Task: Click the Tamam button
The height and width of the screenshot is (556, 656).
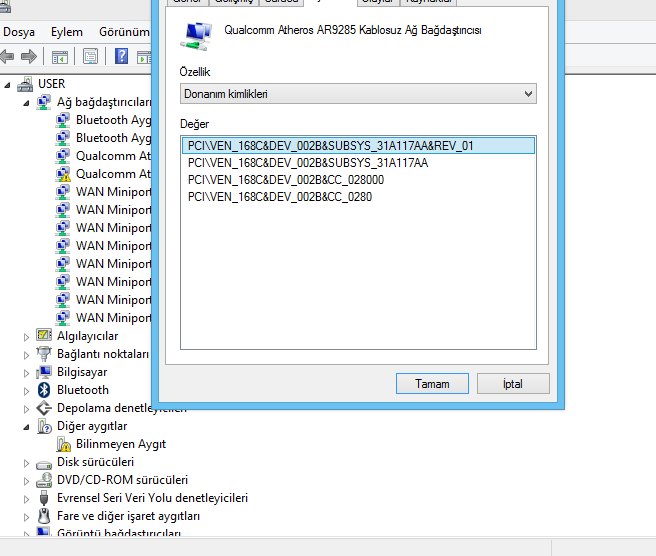Action: click(432, 384)
